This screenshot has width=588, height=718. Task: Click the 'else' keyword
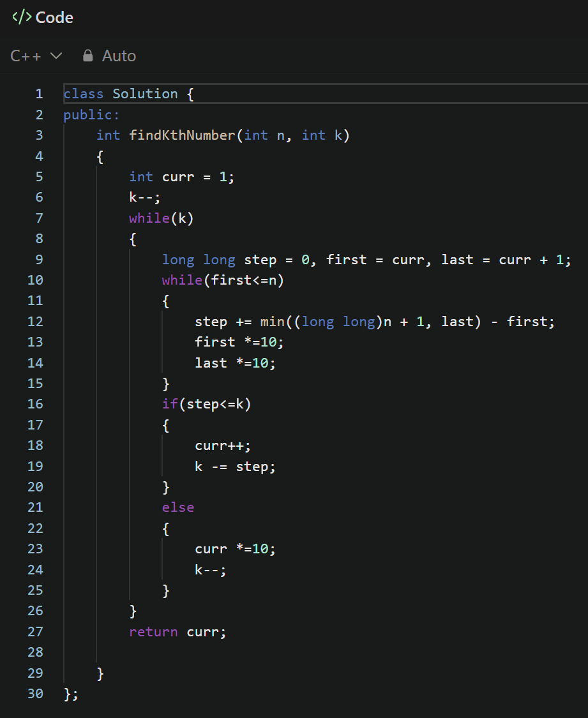(178, 507)
